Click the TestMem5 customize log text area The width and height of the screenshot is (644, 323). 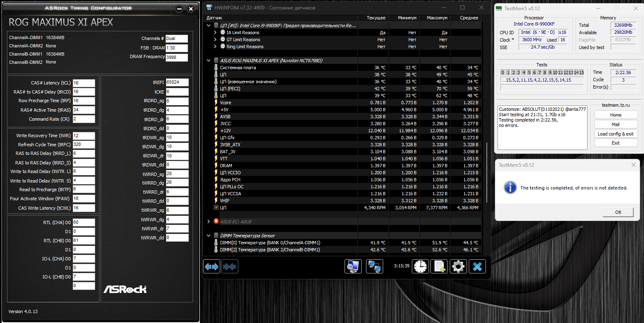[543, 127]
